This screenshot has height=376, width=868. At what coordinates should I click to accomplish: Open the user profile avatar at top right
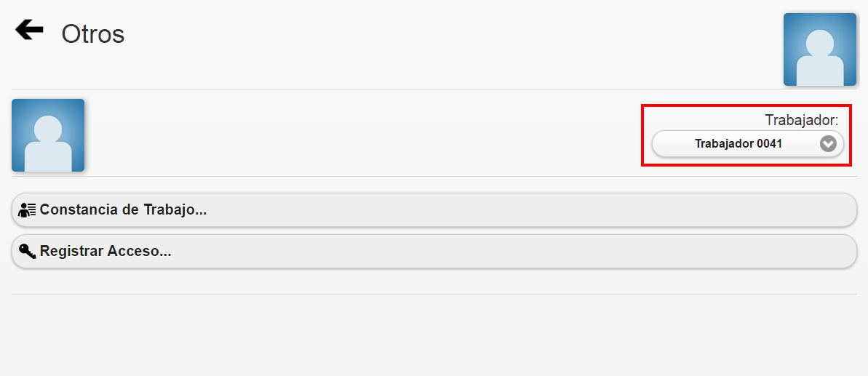(x=819, y=49)
